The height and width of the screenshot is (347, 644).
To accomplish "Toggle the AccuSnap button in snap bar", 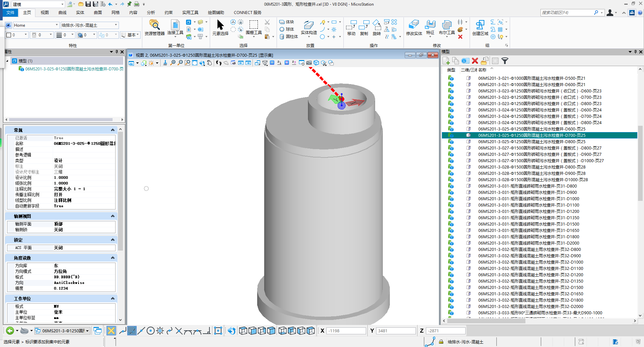I will coord(111,331).
